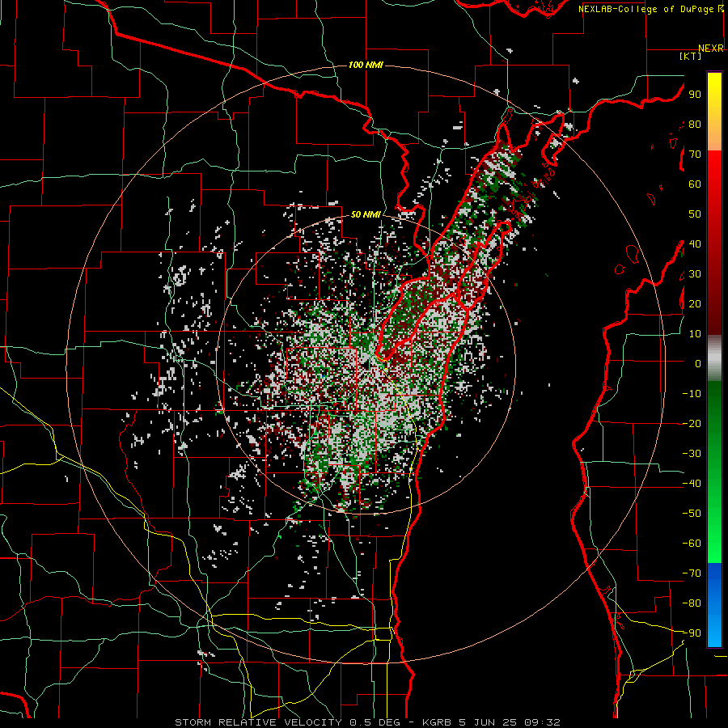Viewport: 728px width, 728px height.
Task: Click the 0 value on velocity scale
Action: 698,363
